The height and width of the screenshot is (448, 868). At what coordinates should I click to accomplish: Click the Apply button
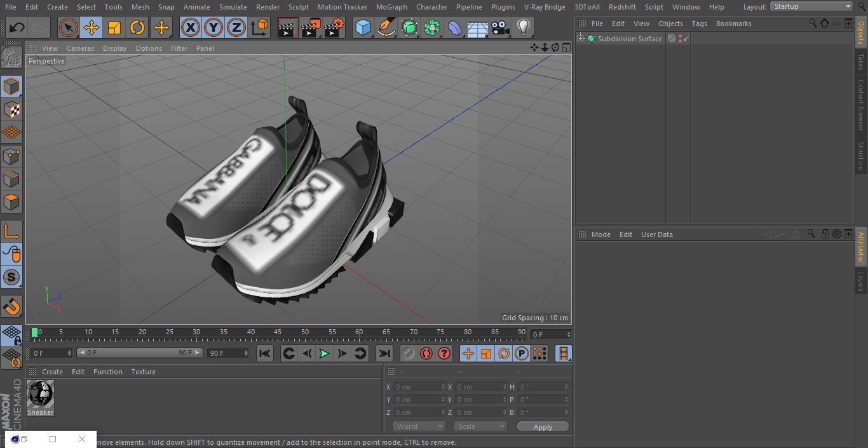tap(543, 427)
